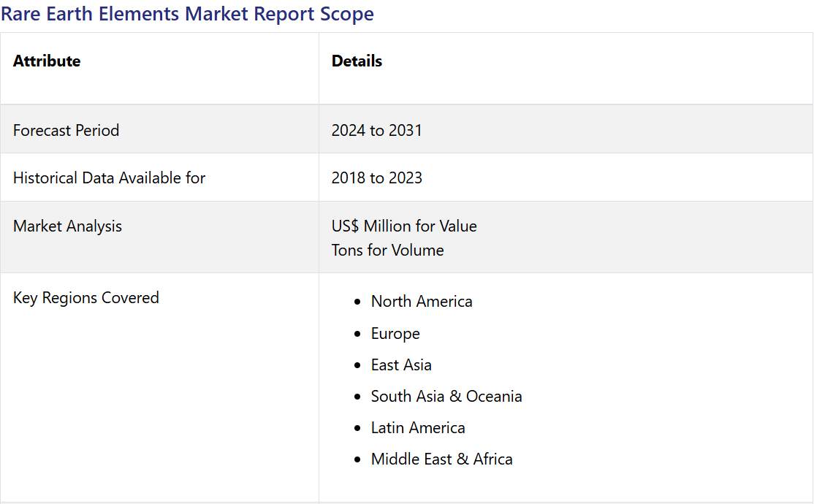Select Historical Data Available for label

pos(109,178)
